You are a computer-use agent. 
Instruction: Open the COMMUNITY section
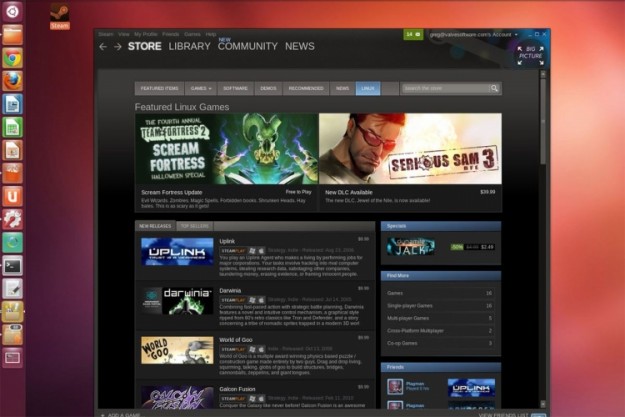[247, 47]
